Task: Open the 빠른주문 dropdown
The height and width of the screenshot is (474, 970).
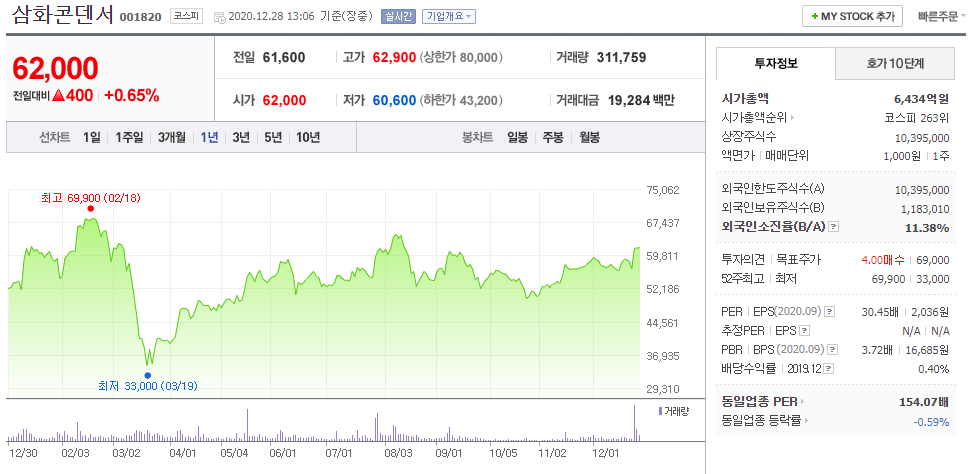Action: click(943, 17)
